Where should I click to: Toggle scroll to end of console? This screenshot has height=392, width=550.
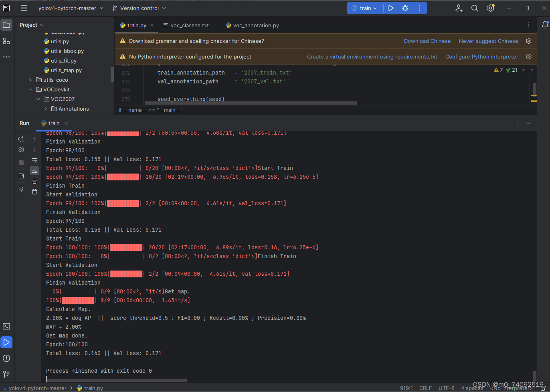click(x=34, y=171)
